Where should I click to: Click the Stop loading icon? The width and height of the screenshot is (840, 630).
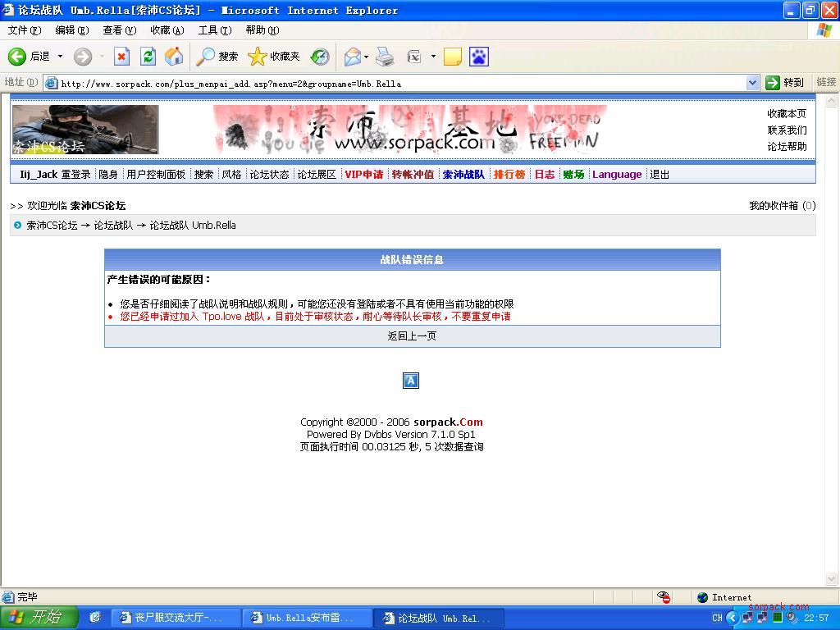tap(121, 57)
